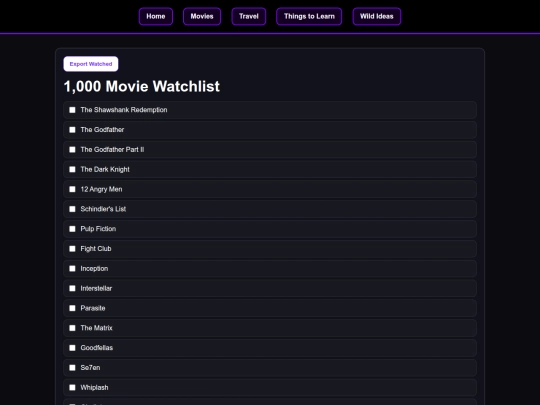Tick the Fight Club checkbox
The width and height of the screenshot is (540, 405).
[72, 249]
